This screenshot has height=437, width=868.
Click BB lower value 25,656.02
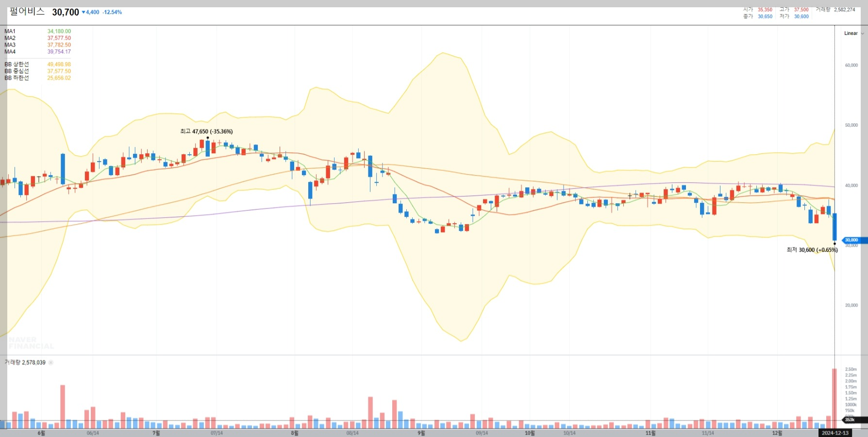59,78
